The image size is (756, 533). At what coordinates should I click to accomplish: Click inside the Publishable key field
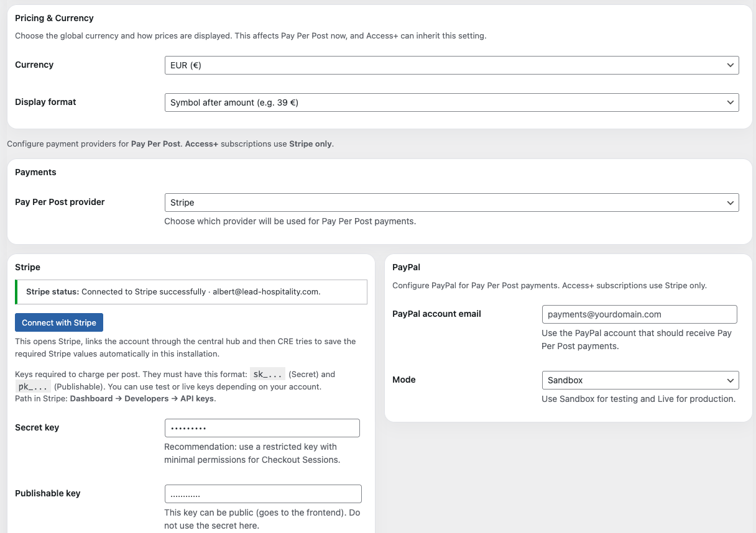263,493
